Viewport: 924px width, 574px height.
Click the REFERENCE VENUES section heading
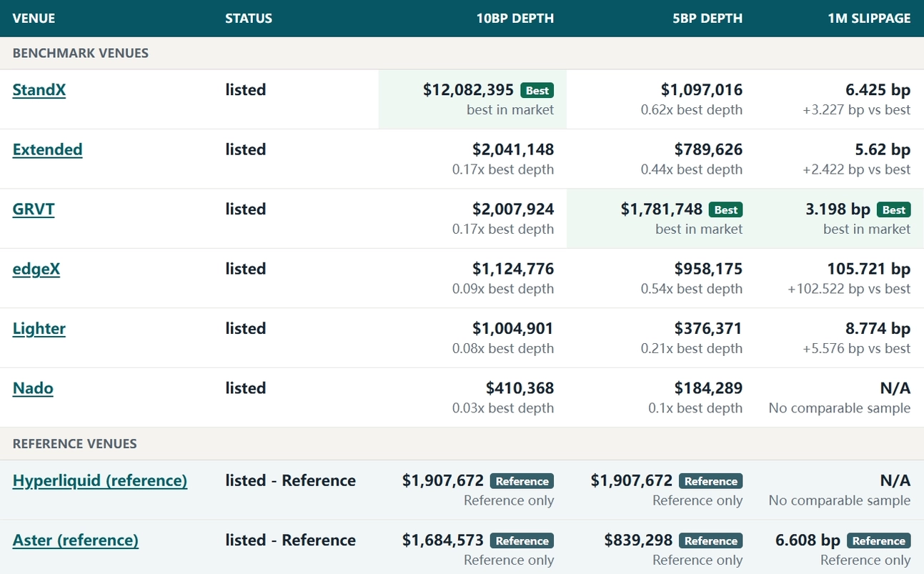[75, 444]
